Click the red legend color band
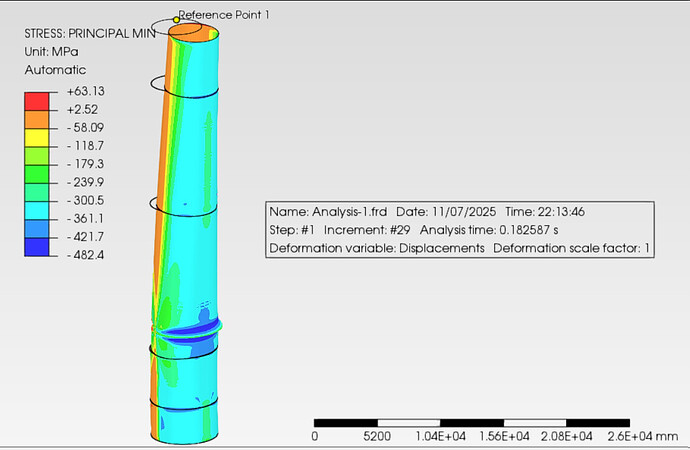Viewport: 690px width, 450px height. pyautogui.click(x=37, y=101)
